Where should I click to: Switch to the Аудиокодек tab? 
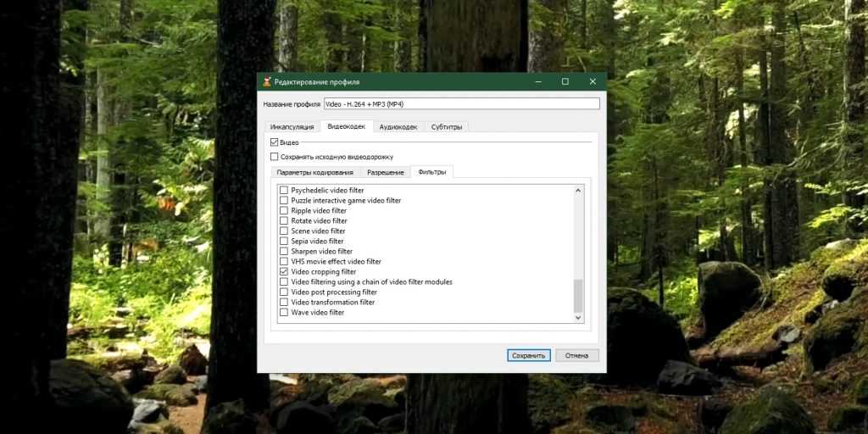point(398,126)
